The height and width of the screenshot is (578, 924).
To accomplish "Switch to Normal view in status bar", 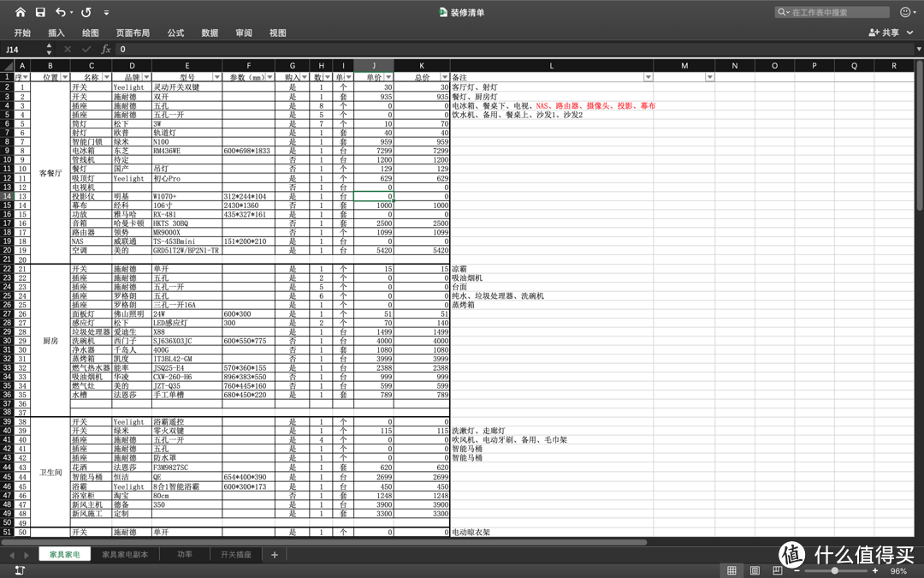I will pyautogui.click(x=731, y=570).
